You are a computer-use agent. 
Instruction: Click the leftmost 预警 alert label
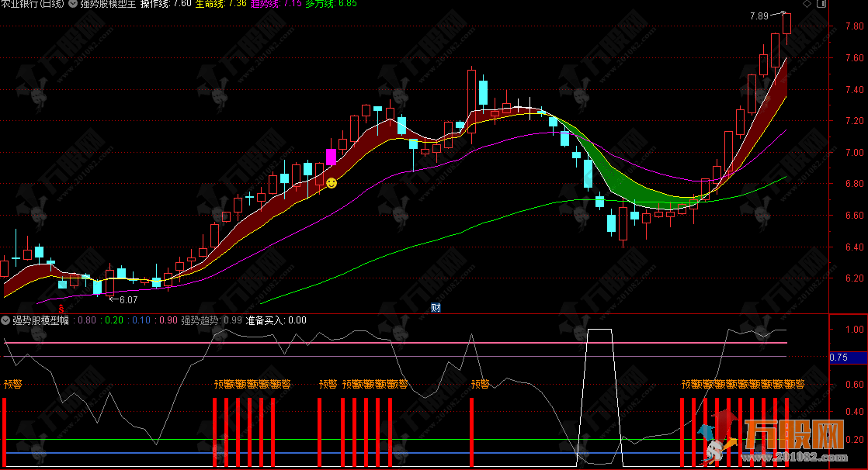pos(12,383)
